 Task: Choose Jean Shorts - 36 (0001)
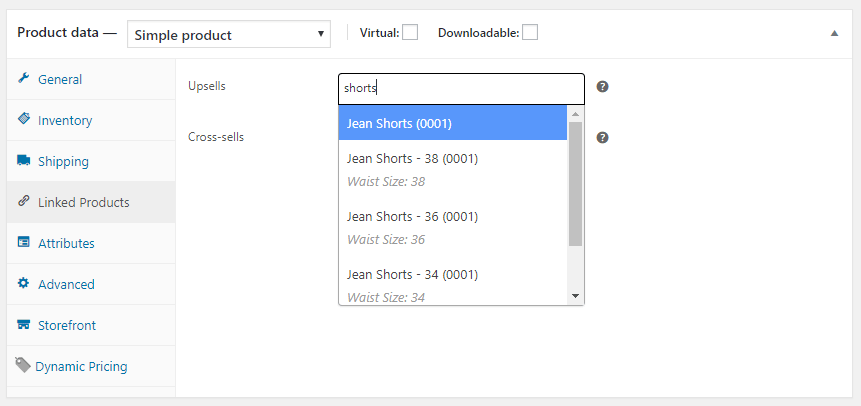(x=453, y=228)
